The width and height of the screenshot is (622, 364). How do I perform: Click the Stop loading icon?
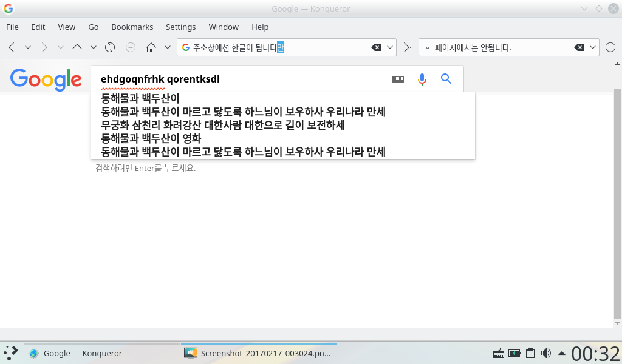(x=131, y=47)
